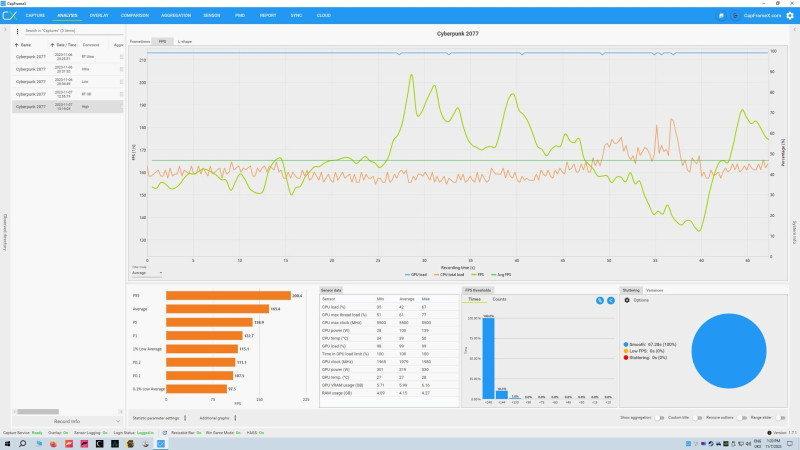Switch to the REPORT tab

[x=268, y=16]
